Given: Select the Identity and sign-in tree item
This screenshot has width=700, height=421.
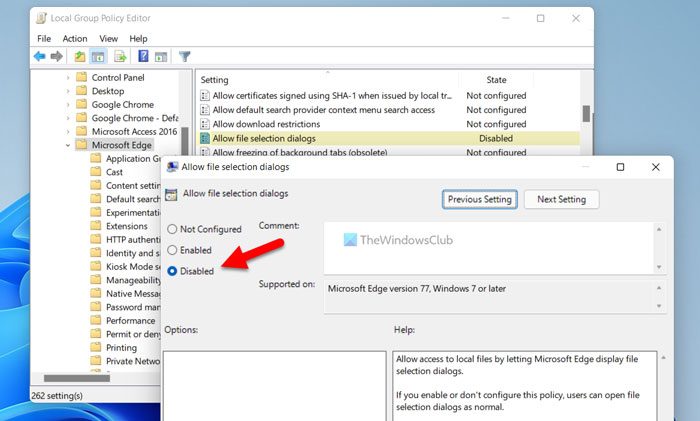Looking at the screenshot, I should [133, 253].
